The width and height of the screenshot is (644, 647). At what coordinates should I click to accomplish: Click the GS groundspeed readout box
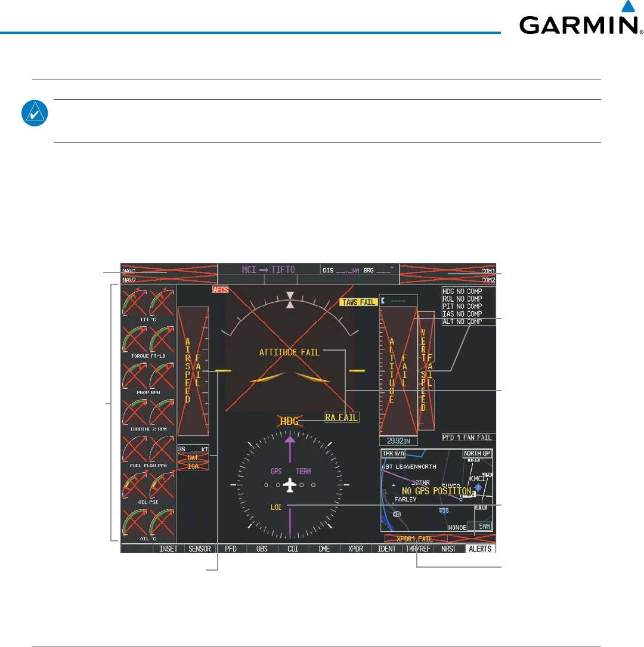[x=193, y=449]
